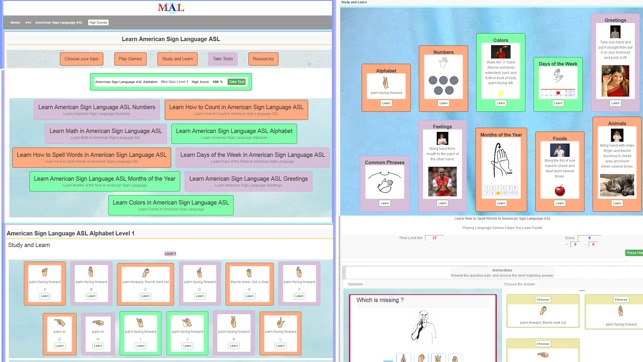This screenshot has width=643, height=362.
Task: Open Learn How to Count in ASL
Action: pyautogui.click(x=236, y=109)
